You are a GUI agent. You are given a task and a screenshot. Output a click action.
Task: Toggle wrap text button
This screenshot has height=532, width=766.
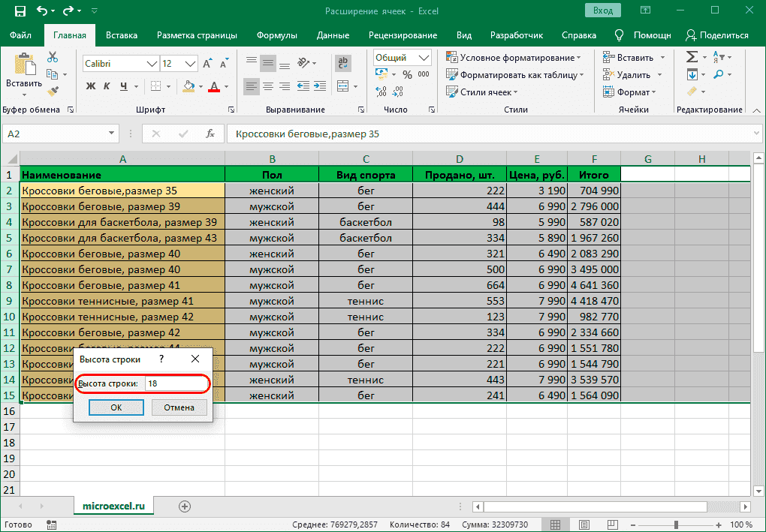click(342, 63)
